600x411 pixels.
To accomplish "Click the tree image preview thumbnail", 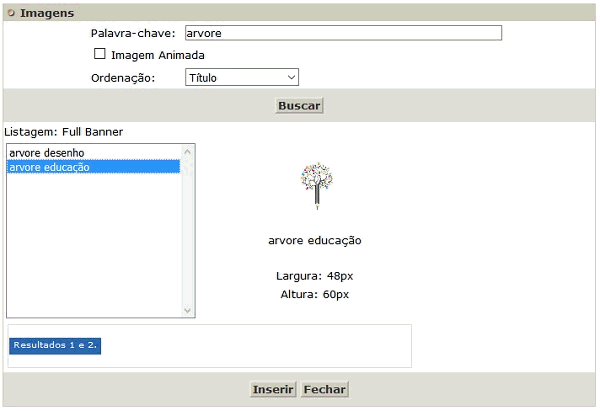I will pyautogui.click(x=315, y=185).
